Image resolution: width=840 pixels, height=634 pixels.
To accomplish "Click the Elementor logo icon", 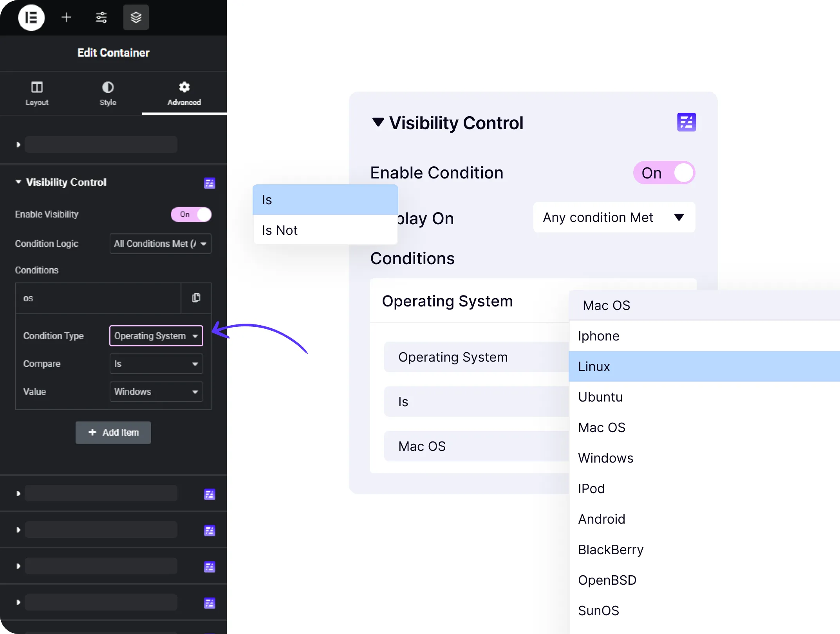I will coord(31,18).
